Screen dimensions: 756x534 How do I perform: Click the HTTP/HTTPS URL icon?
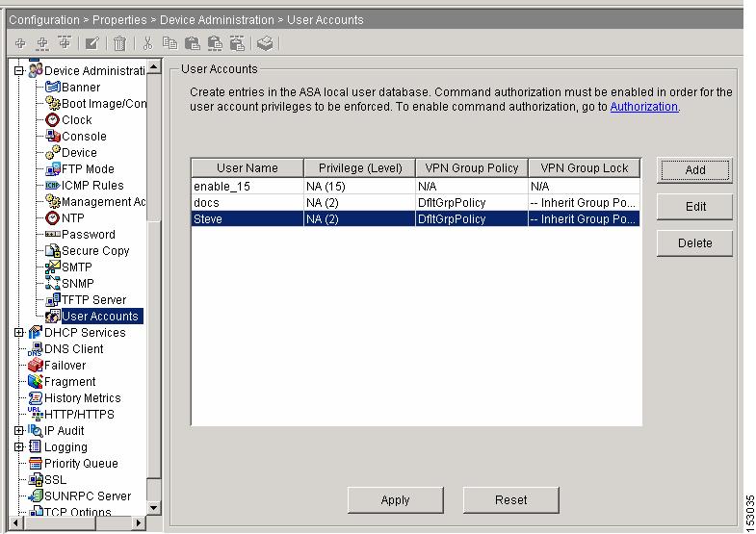36,414
